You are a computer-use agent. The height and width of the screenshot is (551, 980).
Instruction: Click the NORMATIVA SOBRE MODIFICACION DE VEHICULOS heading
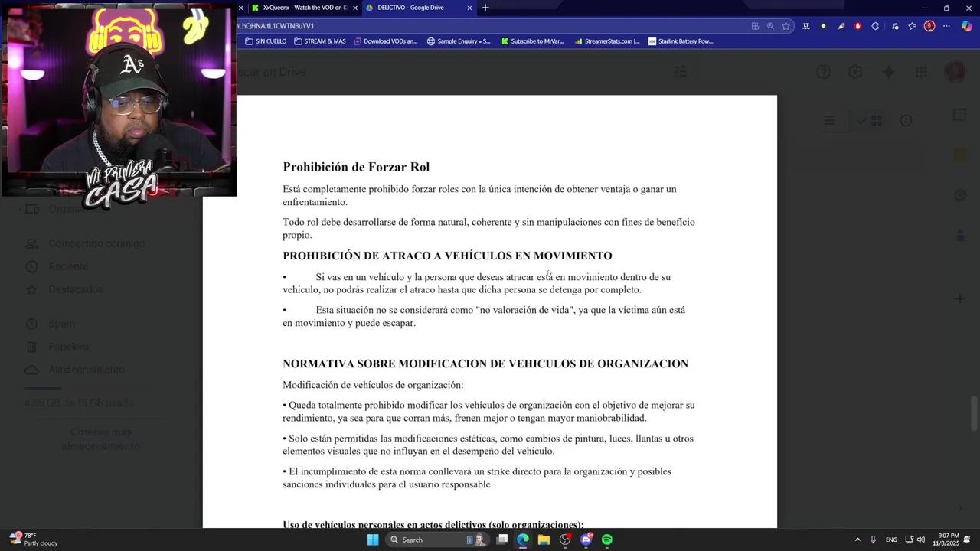tap(485, 364)
